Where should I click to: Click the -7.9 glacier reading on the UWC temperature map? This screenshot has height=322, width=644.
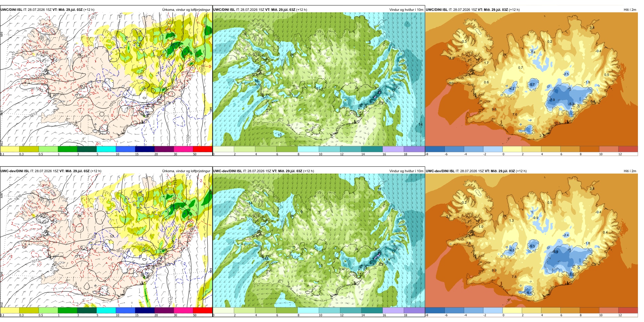[552, 100]
